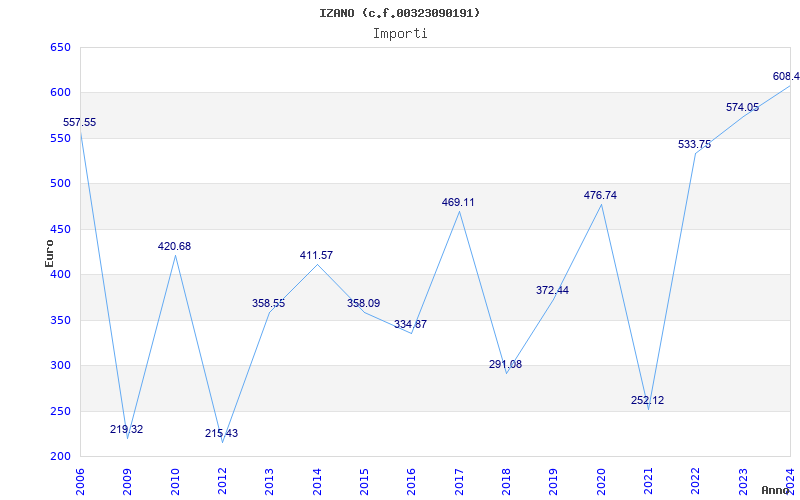Click the Importi subtitle
The width and height of the screenshot is (800, 500).
400,34
